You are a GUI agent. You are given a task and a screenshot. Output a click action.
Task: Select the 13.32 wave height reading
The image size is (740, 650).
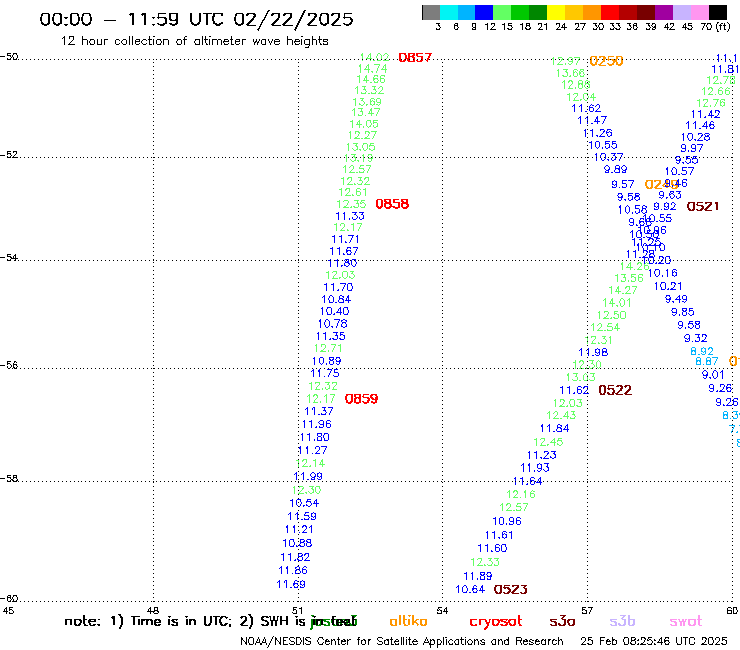click(x=369, y=90)
